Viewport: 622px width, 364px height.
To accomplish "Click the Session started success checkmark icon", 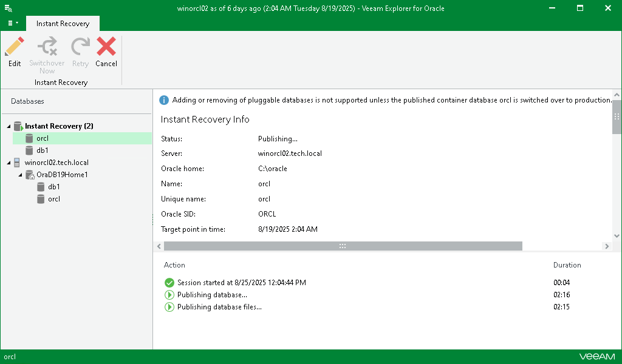I will click(x=169, y=283).
